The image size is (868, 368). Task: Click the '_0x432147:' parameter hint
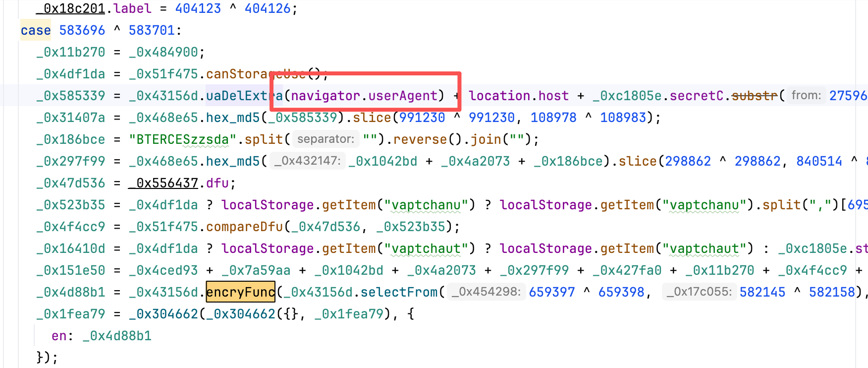pos(307,161)
